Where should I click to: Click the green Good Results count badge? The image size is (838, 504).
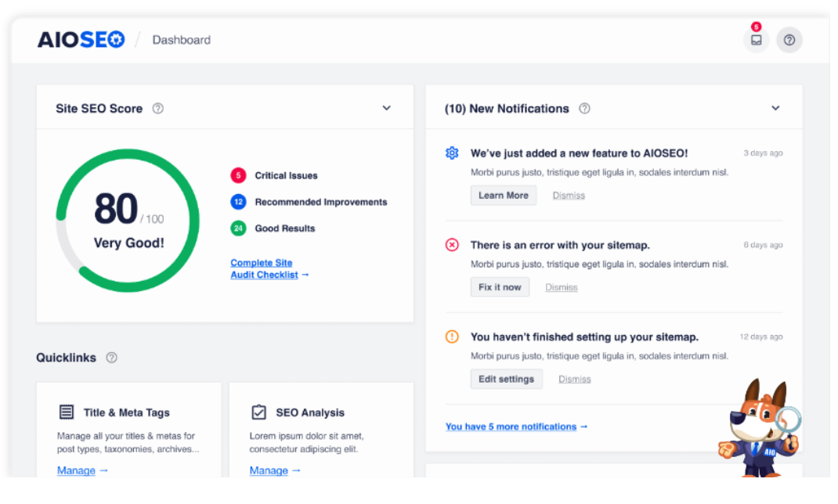[x=238, y=229]
